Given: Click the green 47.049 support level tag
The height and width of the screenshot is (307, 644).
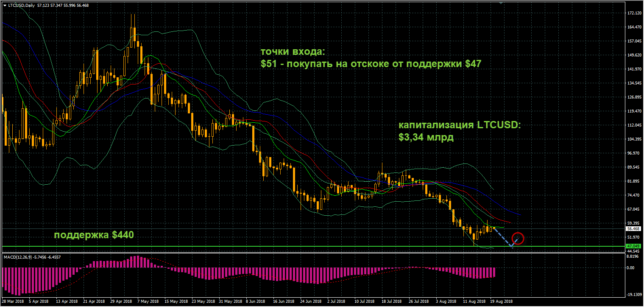Looking at the screenshot, I should tap(633, 246).
